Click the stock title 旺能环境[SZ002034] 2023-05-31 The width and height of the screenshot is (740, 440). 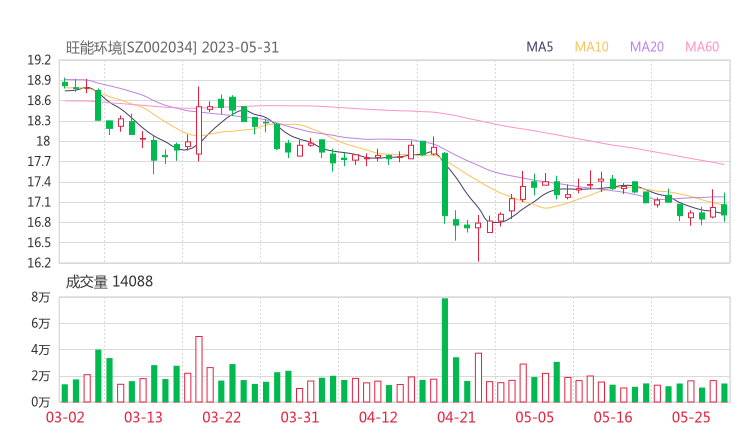172,48
